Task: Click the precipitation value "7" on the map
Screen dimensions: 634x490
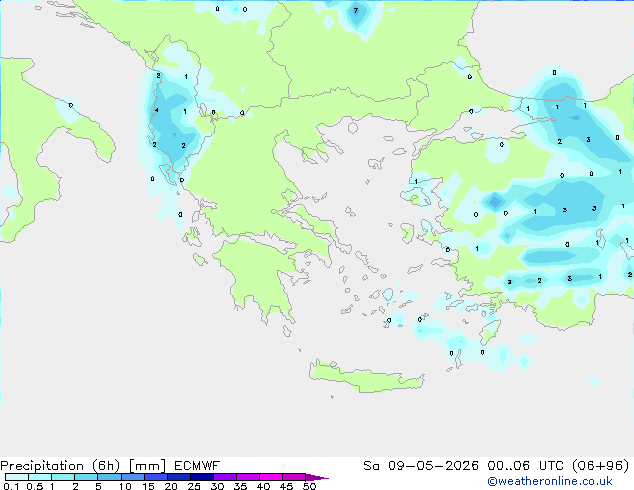Action: click(356, 11)
